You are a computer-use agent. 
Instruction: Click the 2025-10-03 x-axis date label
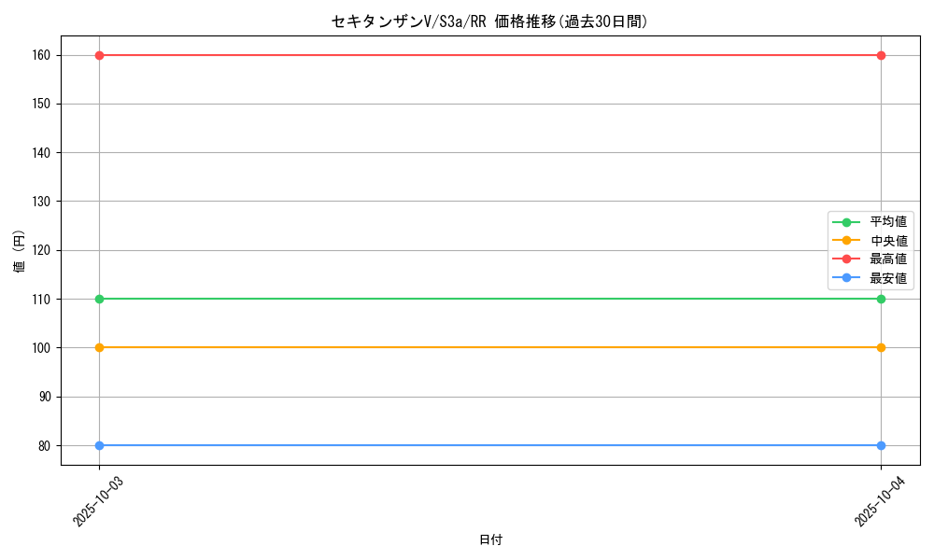(x=98, y=501)
